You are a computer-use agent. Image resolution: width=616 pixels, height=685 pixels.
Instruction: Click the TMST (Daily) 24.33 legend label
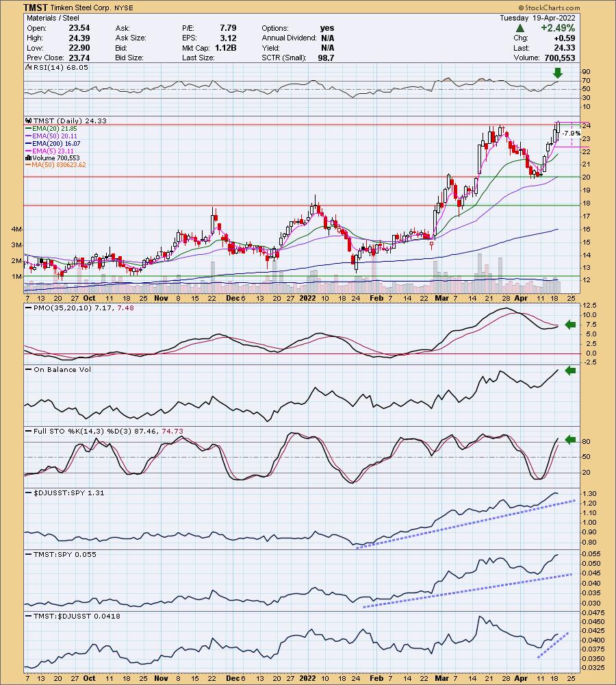pos(66,121)
